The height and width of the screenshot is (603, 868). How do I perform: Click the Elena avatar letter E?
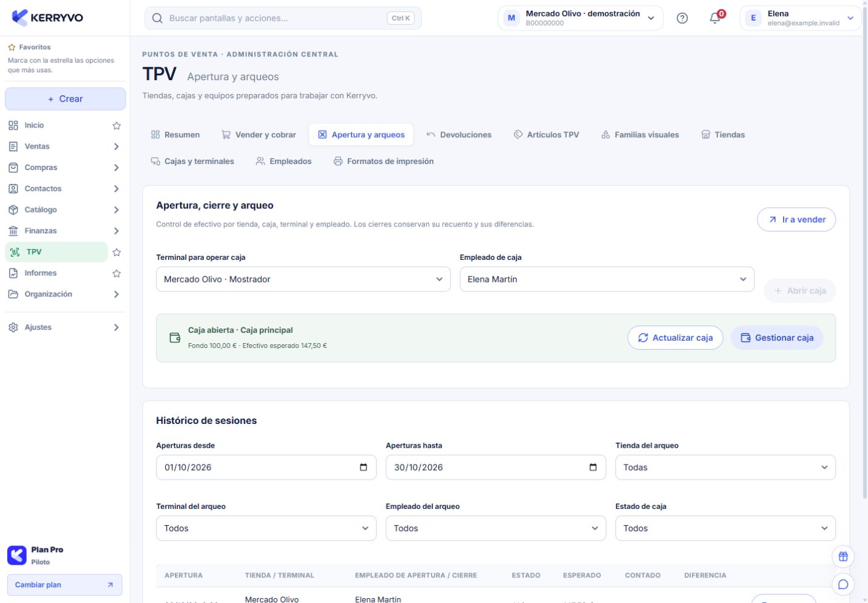click(x=753, y=18)
